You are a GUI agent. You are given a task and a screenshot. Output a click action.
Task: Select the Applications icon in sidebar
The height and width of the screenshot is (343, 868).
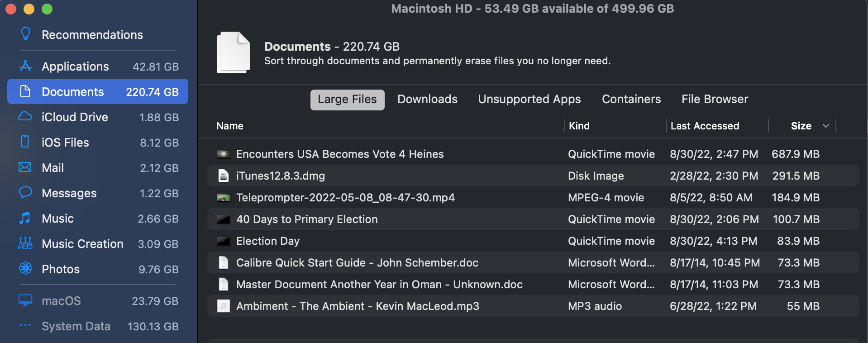coord(26,66)
